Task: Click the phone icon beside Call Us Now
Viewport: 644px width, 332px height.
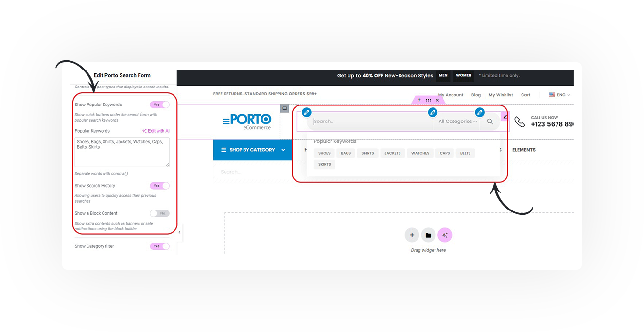Action: click(x=520, y=122)
